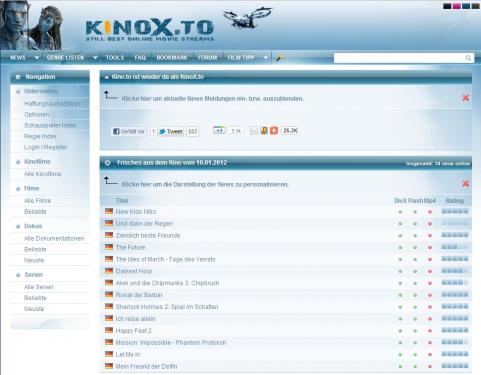Close the personalize hint with red X
The width and height of the screenshot is (481, 375).
466,184
